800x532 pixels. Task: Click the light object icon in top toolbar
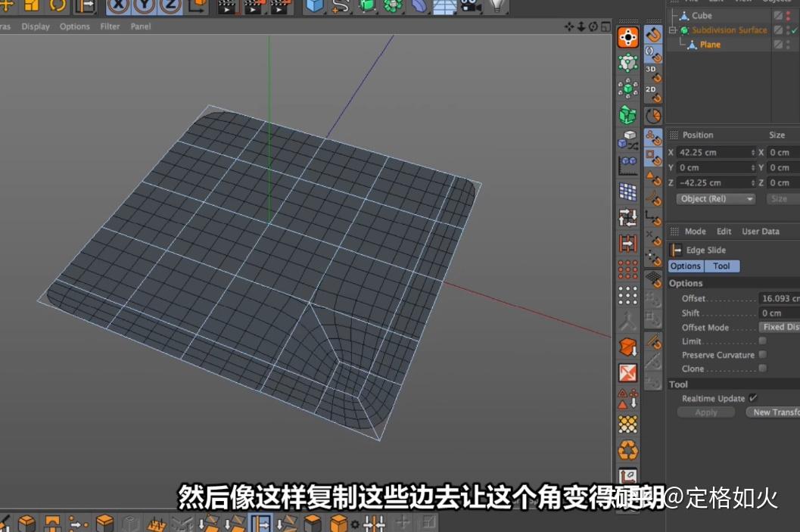click(497, 8)
